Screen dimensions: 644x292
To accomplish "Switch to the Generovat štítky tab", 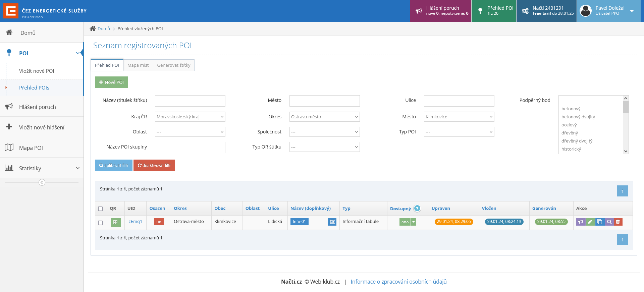I will (x=173, y=65).
